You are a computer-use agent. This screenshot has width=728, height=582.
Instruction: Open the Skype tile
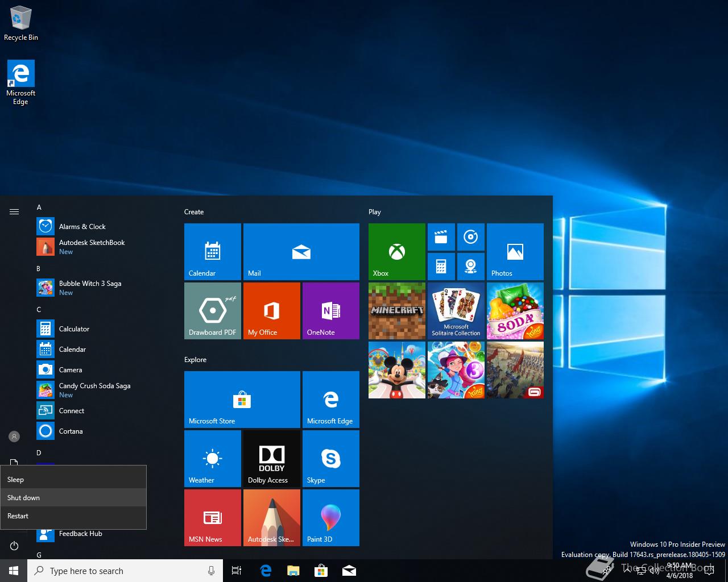click(330, 458)
